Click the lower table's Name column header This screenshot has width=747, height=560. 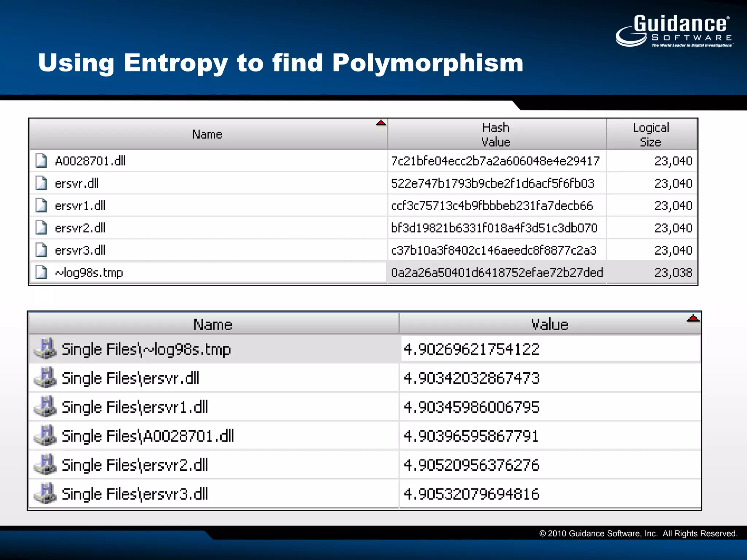[x=213, y=324]
